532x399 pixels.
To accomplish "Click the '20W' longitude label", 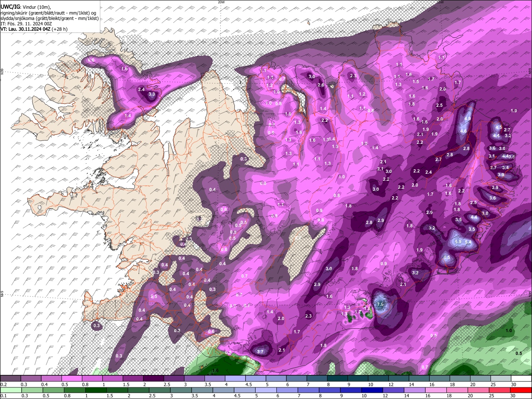I will (221, 2).
